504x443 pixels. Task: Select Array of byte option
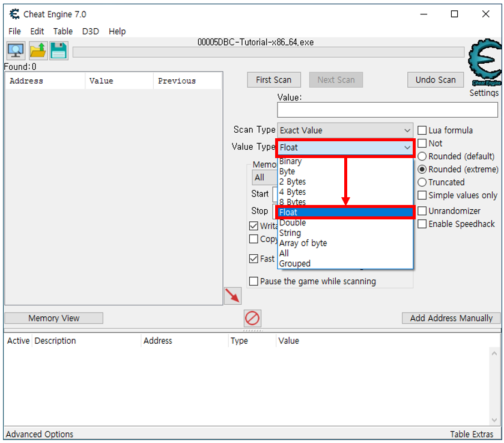[345, 243]
